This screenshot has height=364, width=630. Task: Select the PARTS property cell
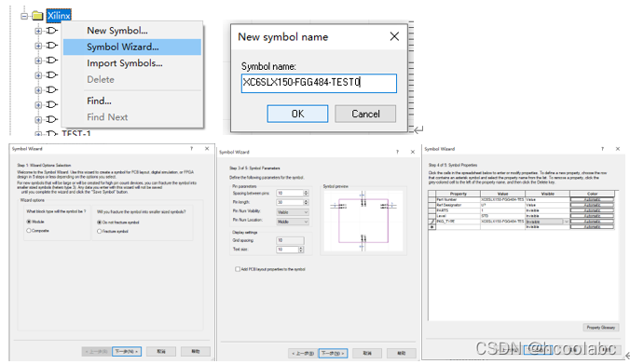pyautogui.click(x=458, y=210)
